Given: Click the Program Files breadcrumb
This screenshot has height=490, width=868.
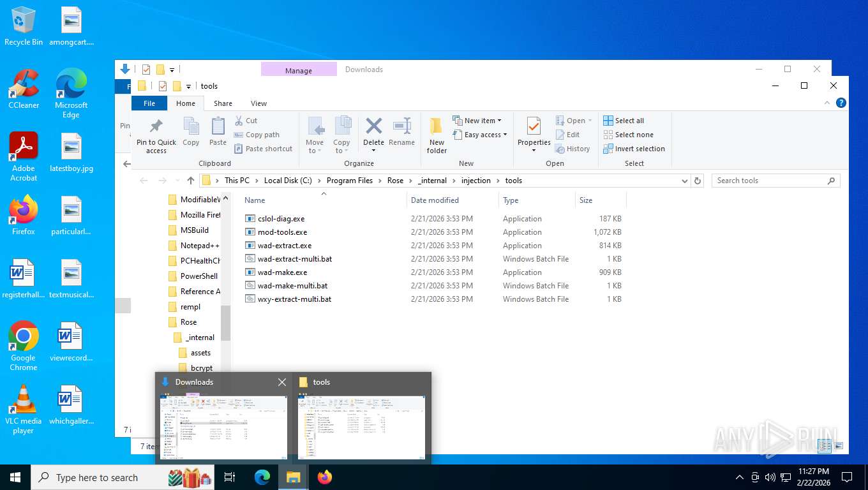Looking at the screenshot, I should (x=350, y=181).
